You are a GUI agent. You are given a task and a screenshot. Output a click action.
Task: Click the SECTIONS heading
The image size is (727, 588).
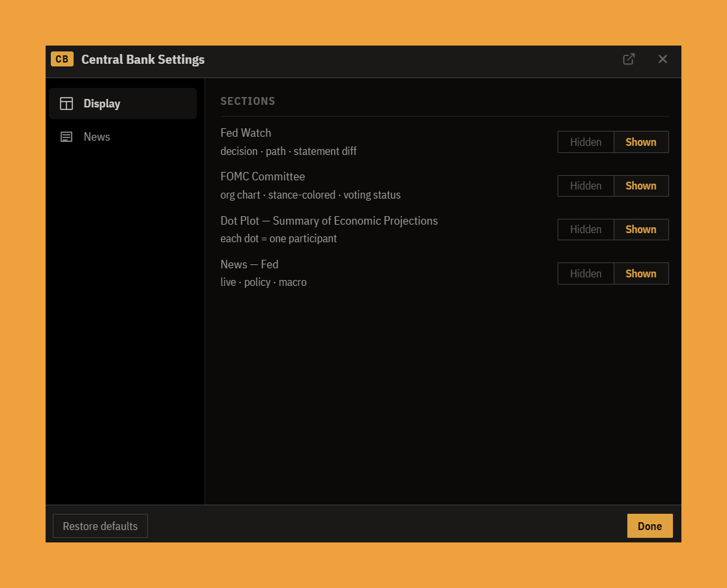pos(248,101)
